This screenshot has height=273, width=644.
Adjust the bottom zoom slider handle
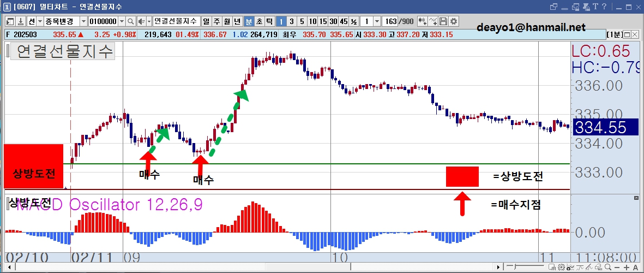(x=515, y=266)
